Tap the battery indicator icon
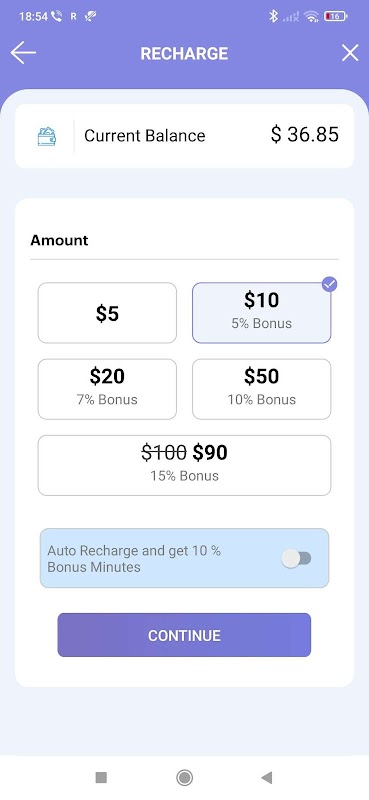This screenshot has width=369, height=800. [x=336, y=16]
